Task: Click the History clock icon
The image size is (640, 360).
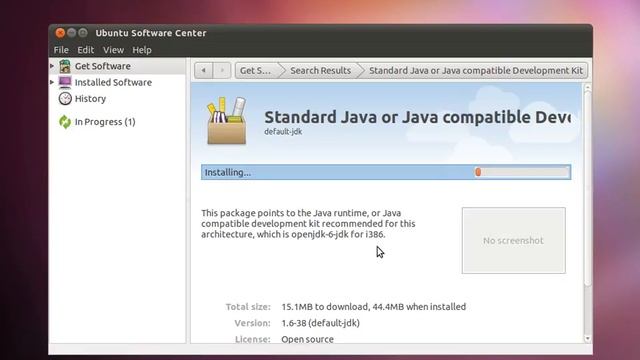Action: coord(65,98)
